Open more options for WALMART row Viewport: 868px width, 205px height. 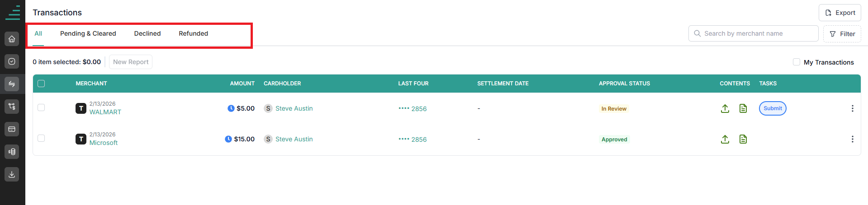[x=853, y=108]
